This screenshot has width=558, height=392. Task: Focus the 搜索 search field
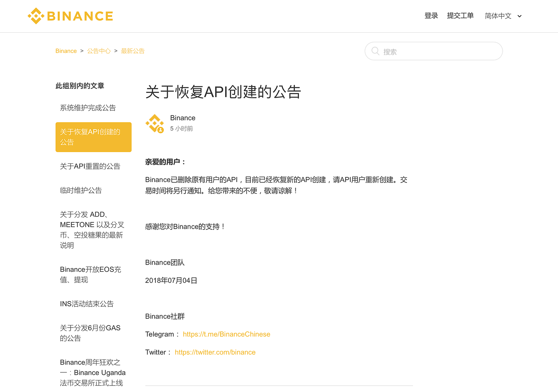pos(434,51)
